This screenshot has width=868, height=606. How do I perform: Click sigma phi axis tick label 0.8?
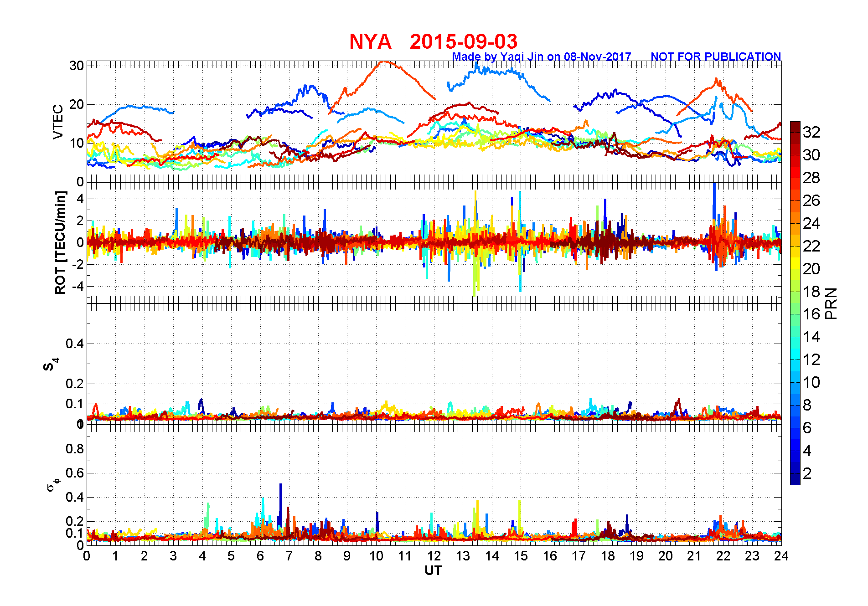(x=74, y=449)
